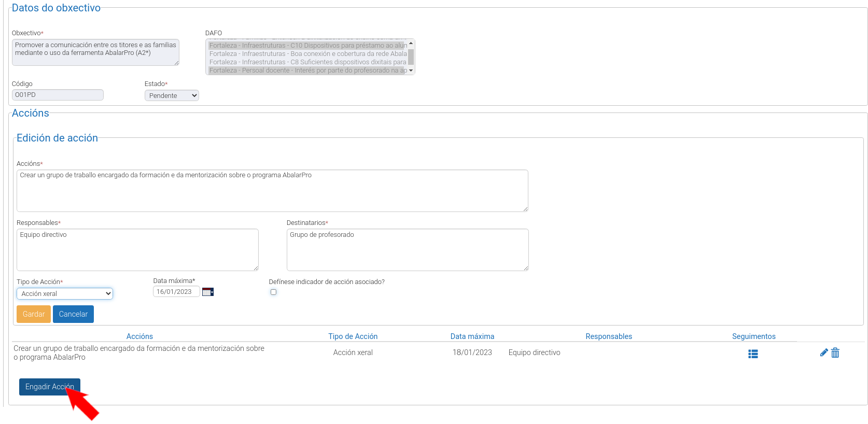Expand the Estado dropdown showing Pendente
Screen dimensions: 868x424
(x=172, y=95)
